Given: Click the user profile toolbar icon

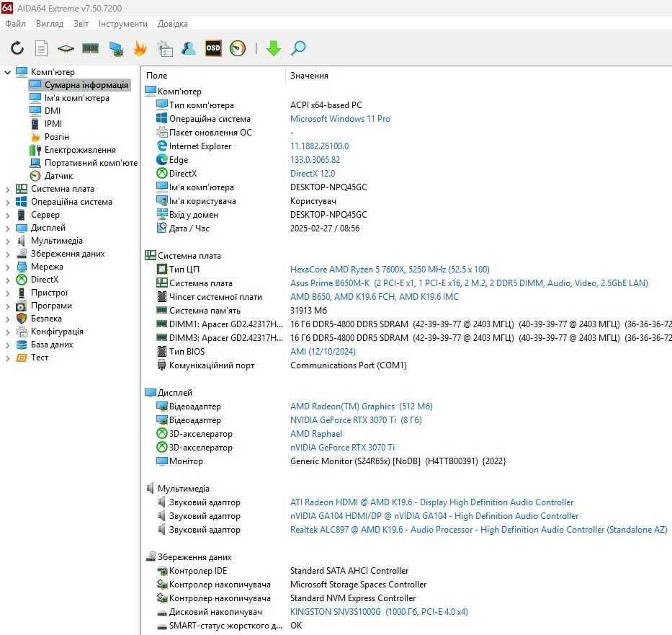Looking at the screenshot, I should [x=188, y=48].
